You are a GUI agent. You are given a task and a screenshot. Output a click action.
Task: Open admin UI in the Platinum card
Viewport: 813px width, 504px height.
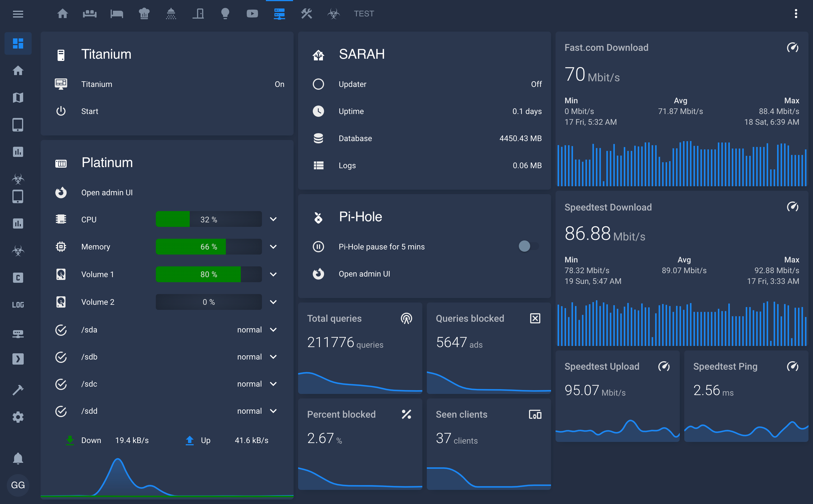coord(107,192)
